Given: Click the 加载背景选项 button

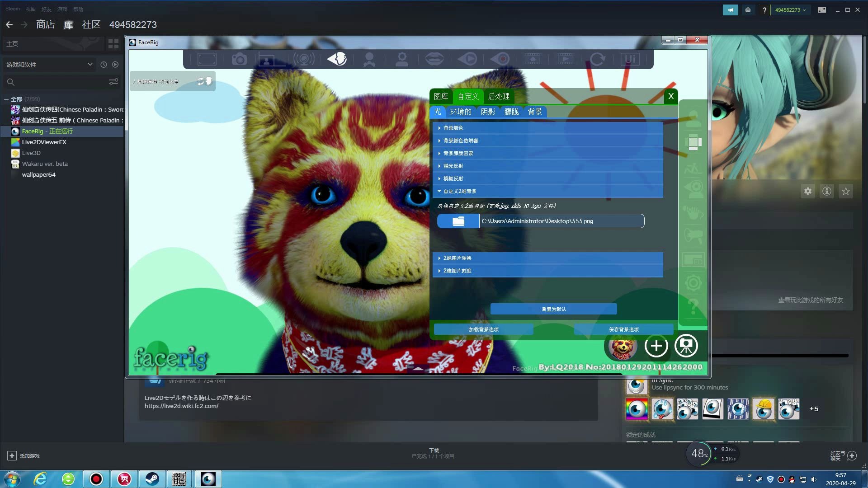Looking at the screenshot, I should pyautogui.click(x=483, y=329).
